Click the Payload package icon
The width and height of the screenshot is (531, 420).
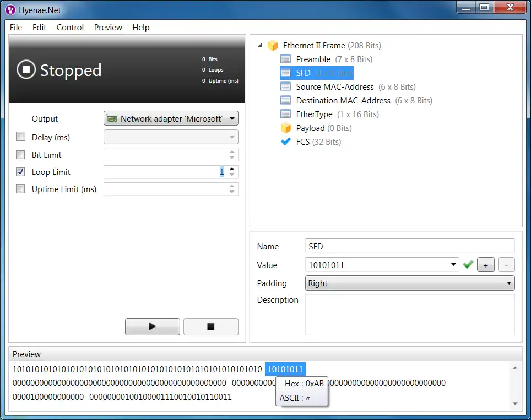point(286,128)
